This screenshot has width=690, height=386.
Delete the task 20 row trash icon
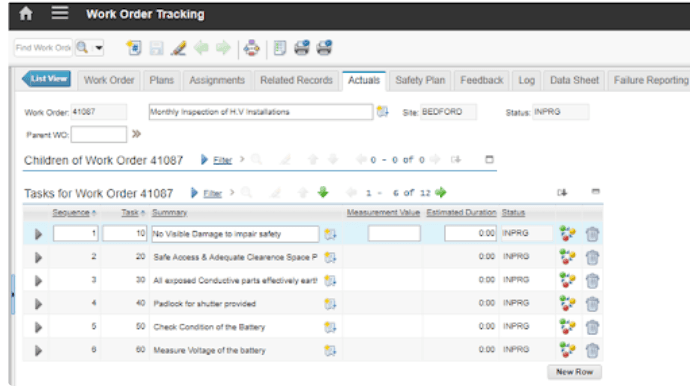[x=592, y=257]
